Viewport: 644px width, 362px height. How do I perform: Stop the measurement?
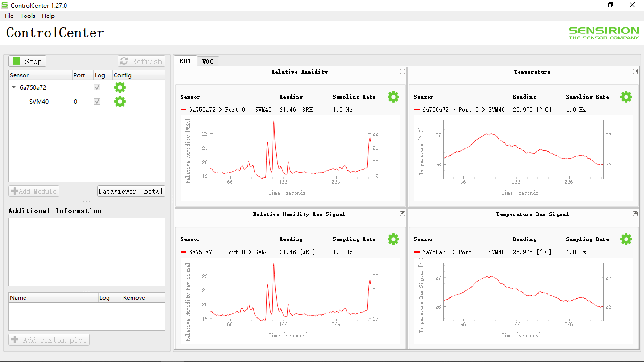[27, 61]
